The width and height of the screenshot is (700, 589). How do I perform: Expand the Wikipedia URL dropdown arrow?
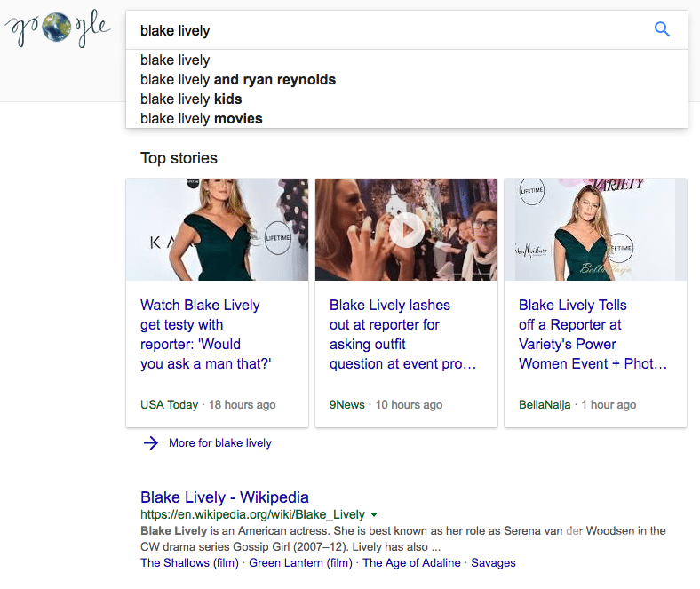[374, 515]
